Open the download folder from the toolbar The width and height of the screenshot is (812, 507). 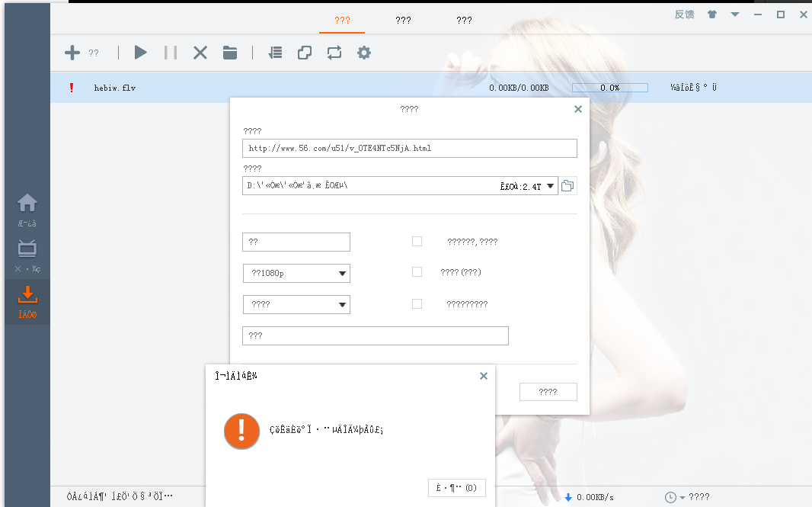(x=230, y=53)
